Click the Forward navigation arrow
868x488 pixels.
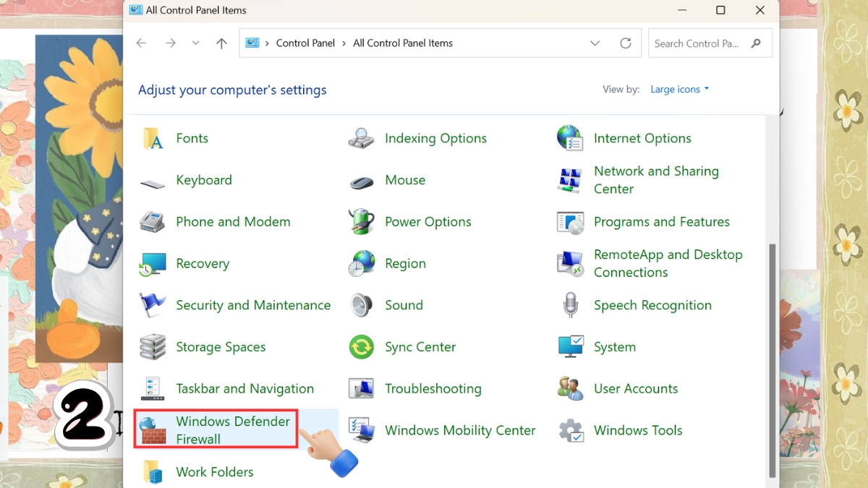[x=171, y=43]
